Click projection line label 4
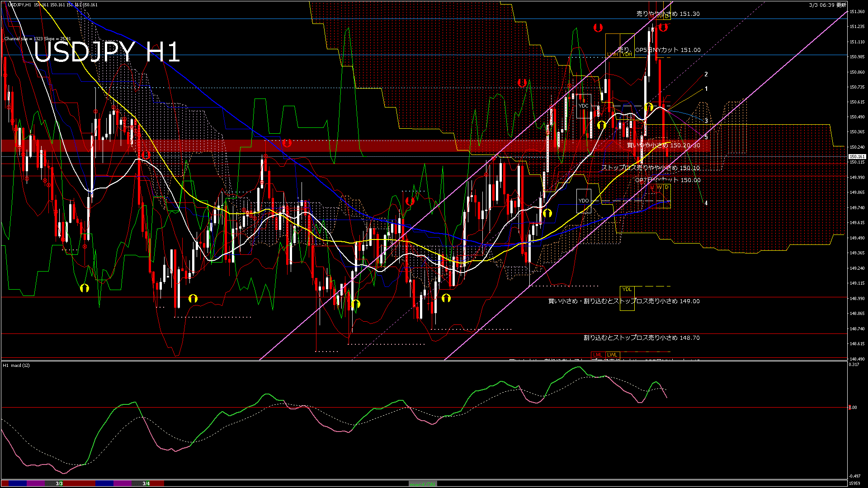868x488 pixels. click(706, 203)
